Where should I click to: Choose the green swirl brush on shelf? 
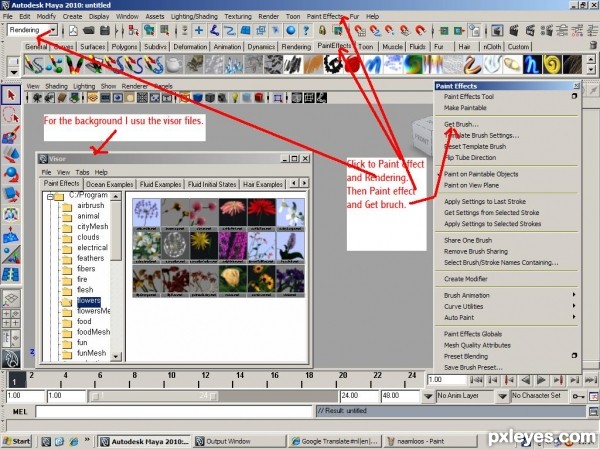point(413,64)
